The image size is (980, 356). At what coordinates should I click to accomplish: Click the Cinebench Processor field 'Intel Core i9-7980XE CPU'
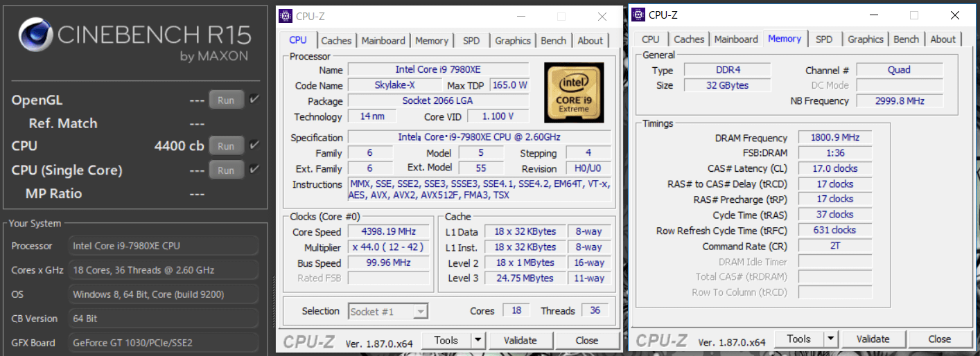point(164,246)
